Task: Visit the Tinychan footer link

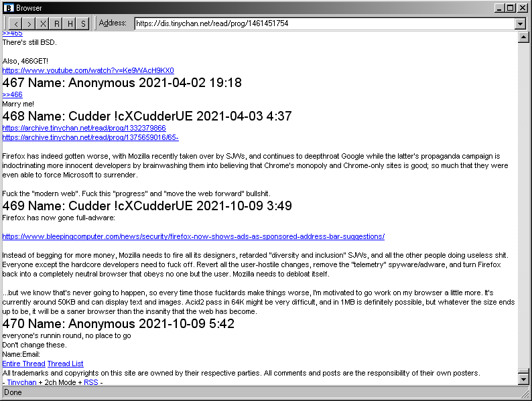Action: pyautogui.click(x=21, y=382)
